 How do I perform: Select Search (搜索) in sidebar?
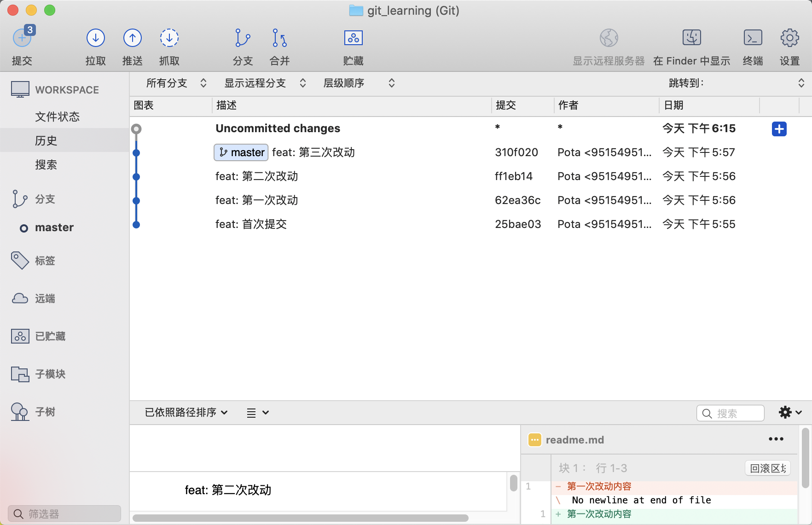pos(64,164)
